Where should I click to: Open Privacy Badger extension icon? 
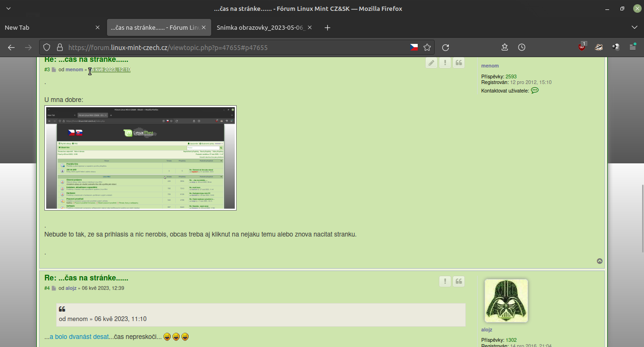(x=599, y=47)
